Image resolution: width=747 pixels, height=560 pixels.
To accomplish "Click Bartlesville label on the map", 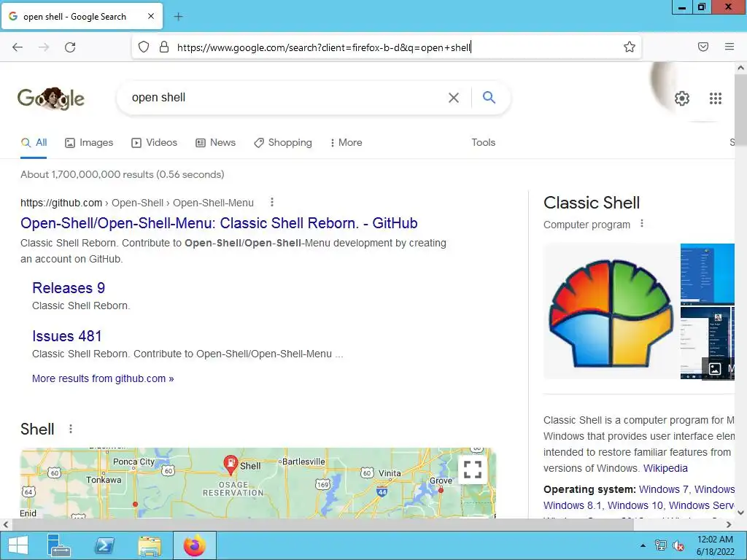I will point(303,462).
